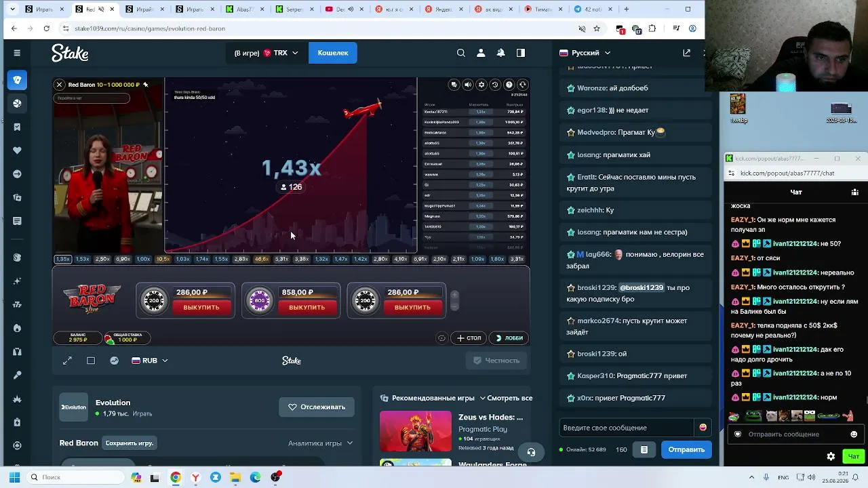Screen dimensions: 868x488
Task: Open the Kick chat users icon
Action: [x=854, y=192]
